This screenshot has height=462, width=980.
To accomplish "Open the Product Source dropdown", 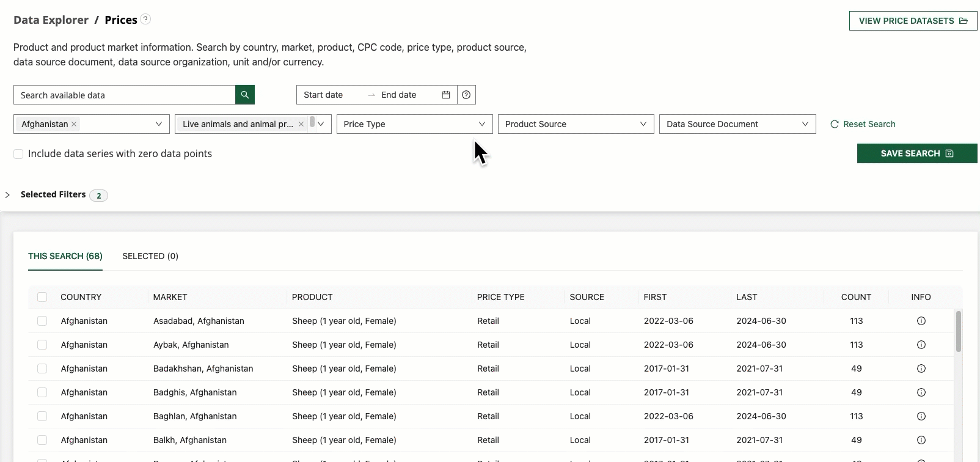I will point(576,124).
